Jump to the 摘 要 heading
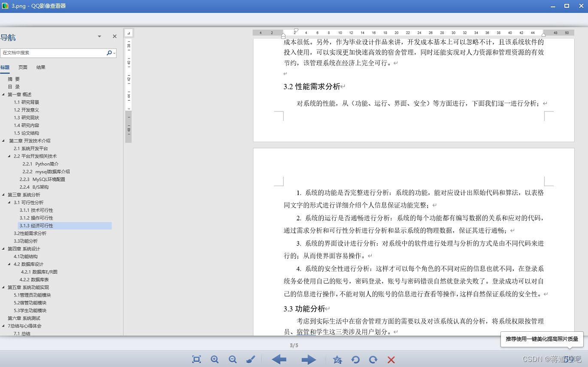Image resolution: width=588 pixels, height=367 pixels. pos(14,79)
